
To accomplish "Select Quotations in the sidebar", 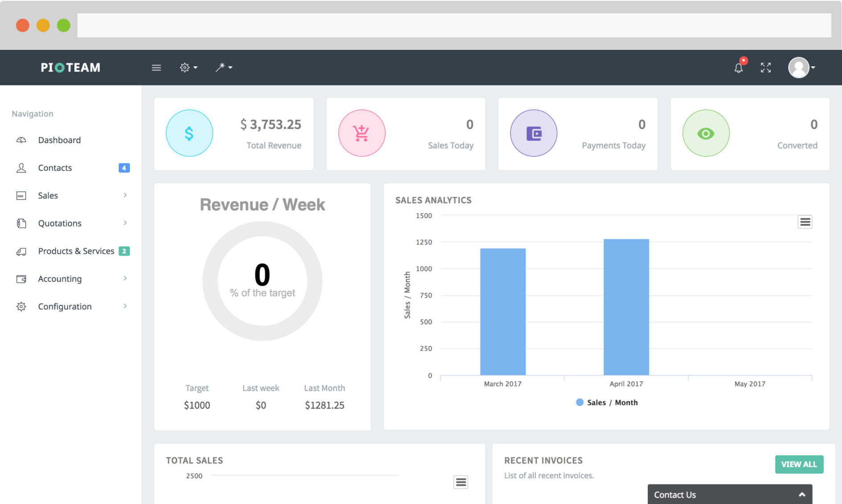I will tap(60, 224).
